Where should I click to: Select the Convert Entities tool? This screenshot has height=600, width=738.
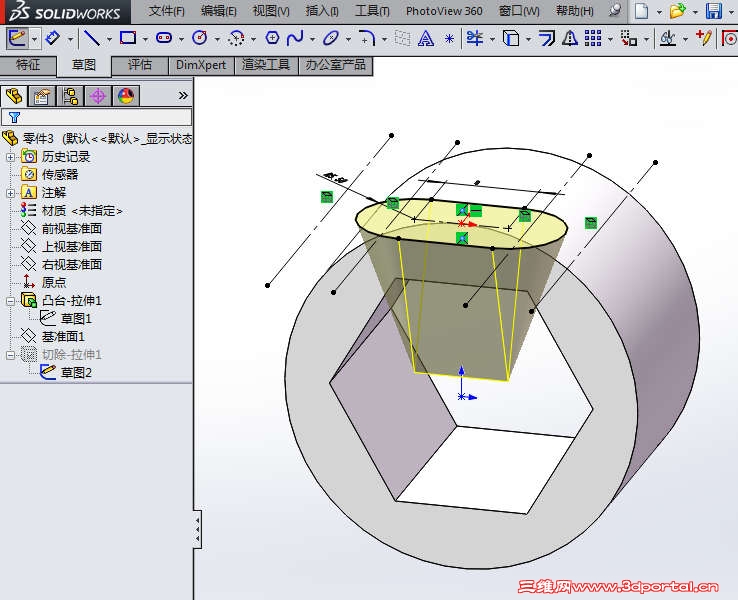(511, 38)
